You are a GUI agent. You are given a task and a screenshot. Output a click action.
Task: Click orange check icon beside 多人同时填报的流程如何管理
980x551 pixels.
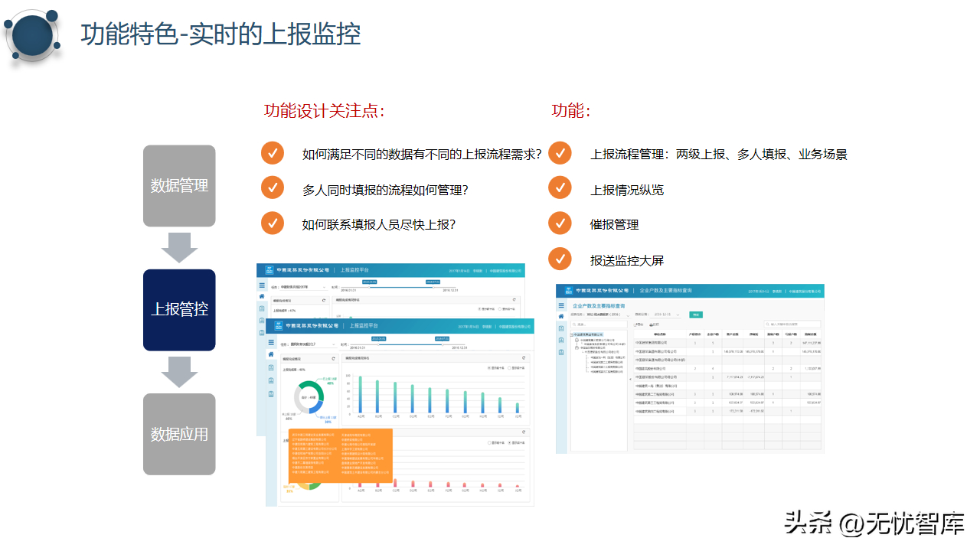(273, 188)
